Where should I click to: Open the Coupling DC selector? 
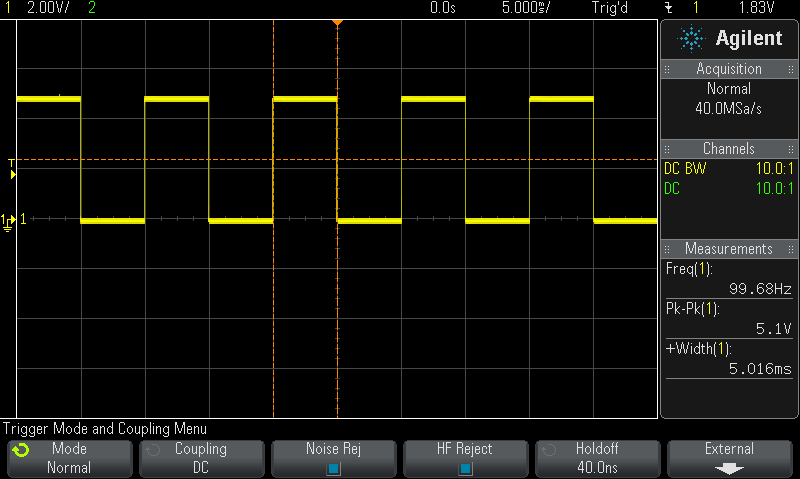201,458
